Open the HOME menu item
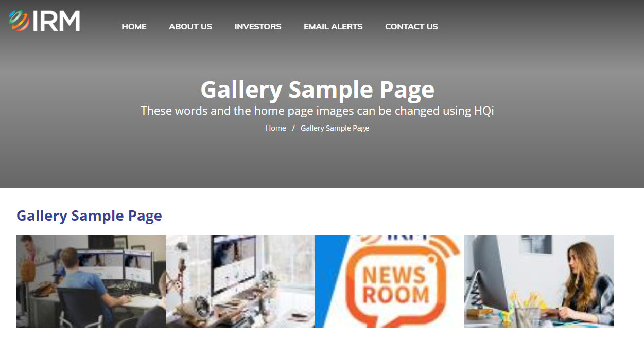 (134, 26)
